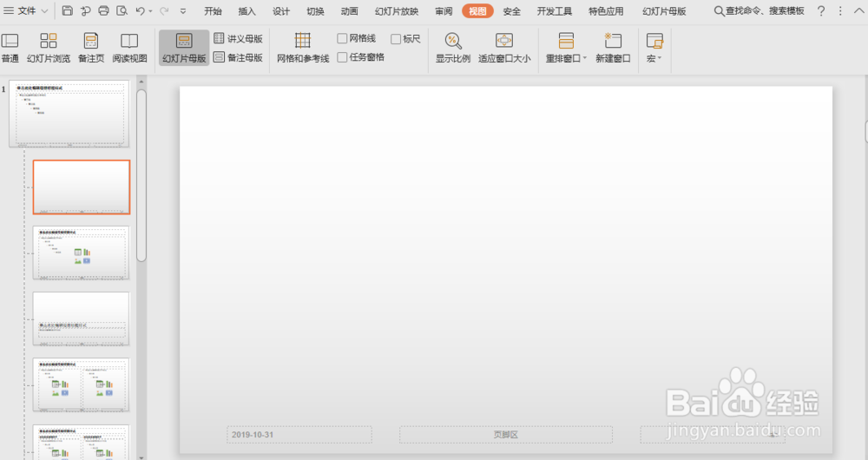The height and width of the screenshot is (460, 868).
Task: Open 讲义母版 handout master
Action: pyautogui.click(x=238, y=38)
